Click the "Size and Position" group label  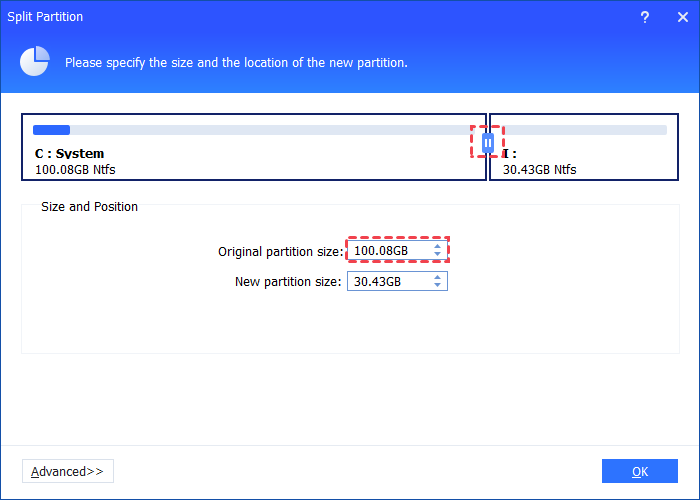tap(89, 207)
